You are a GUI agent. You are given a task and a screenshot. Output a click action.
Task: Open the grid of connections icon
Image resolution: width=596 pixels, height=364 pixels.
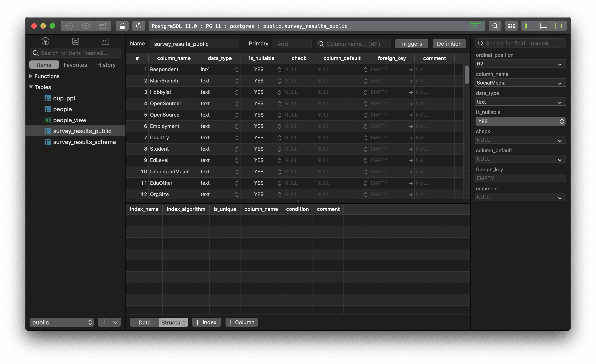tap(511, 26)
